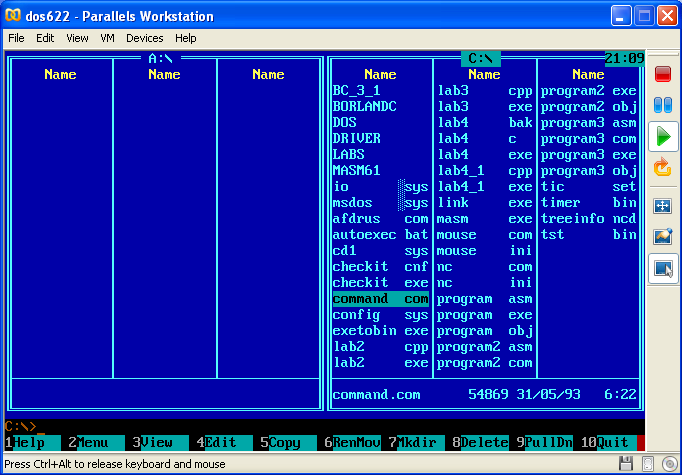Click the Parallels logo in title bar

[x=13, y=16]
